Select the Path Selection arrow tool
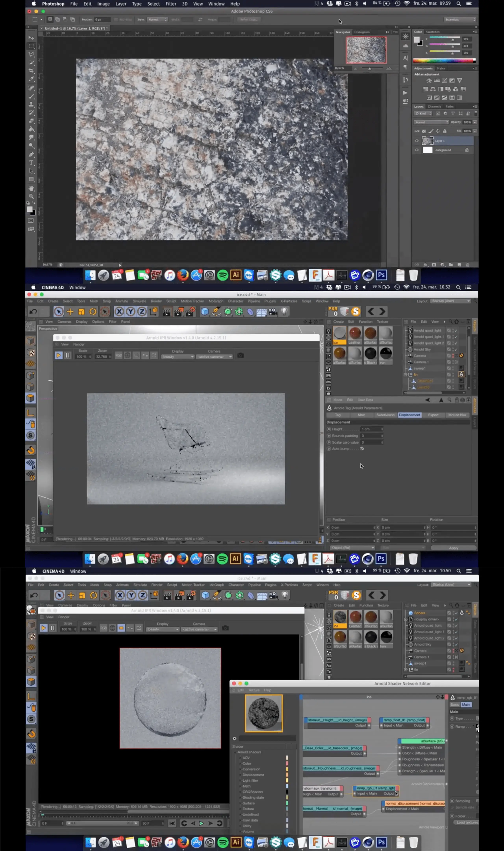Image resolution: width=504 pixels, height=851 pixels. coord(31,171)
